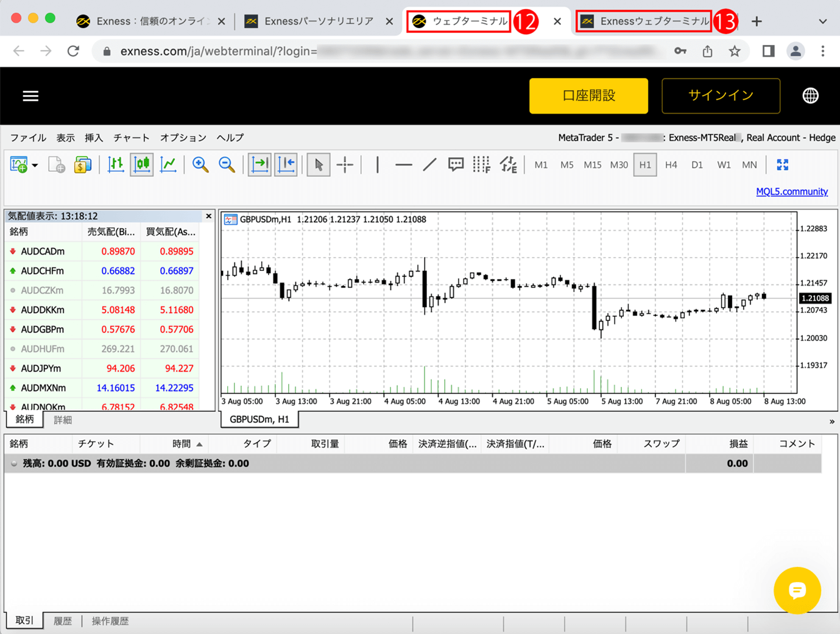
Task: Select the MN timeframe button
Action: (x=749, y=165)
